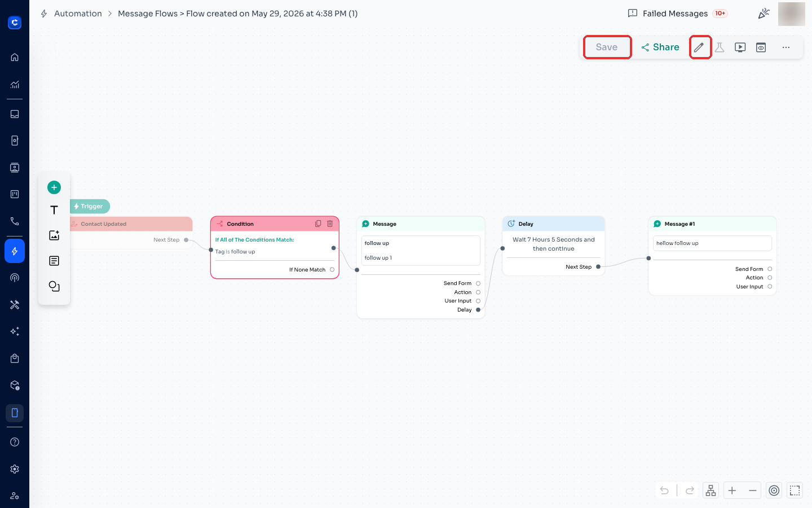Click the pencil edit flow icon
812x508 pixels.
click(699, 47)
